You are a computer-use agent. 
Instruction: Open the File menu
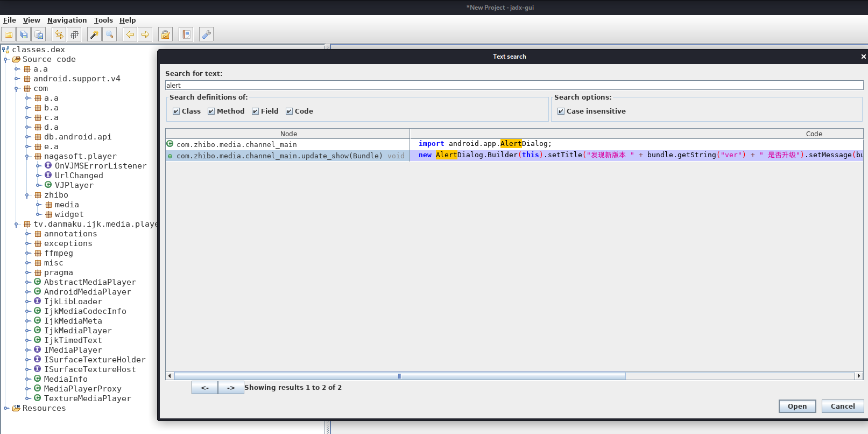pos(10,20)
